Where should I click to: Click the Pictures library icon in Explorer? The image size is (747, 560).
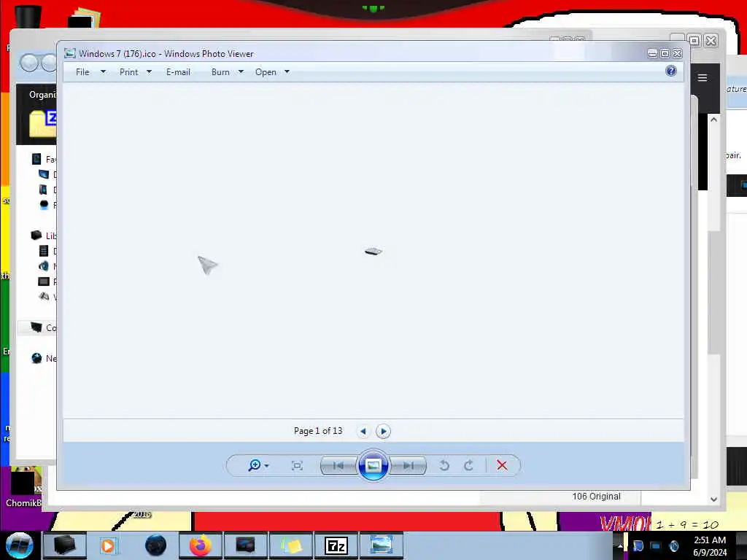44,281
